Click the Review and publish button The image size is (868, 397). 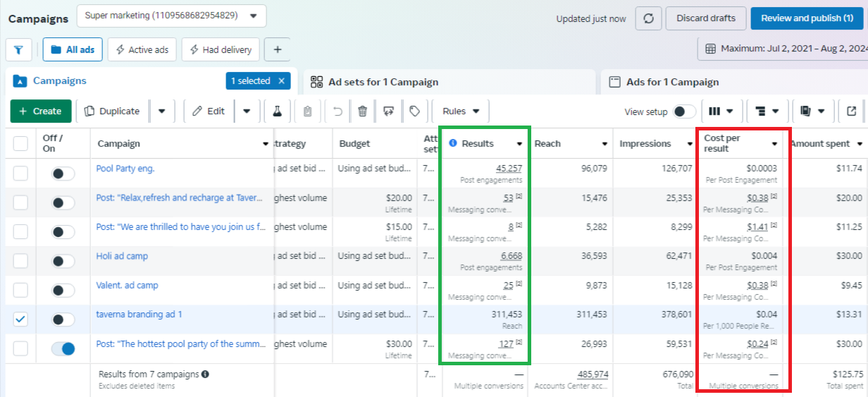tap(807, 18)
